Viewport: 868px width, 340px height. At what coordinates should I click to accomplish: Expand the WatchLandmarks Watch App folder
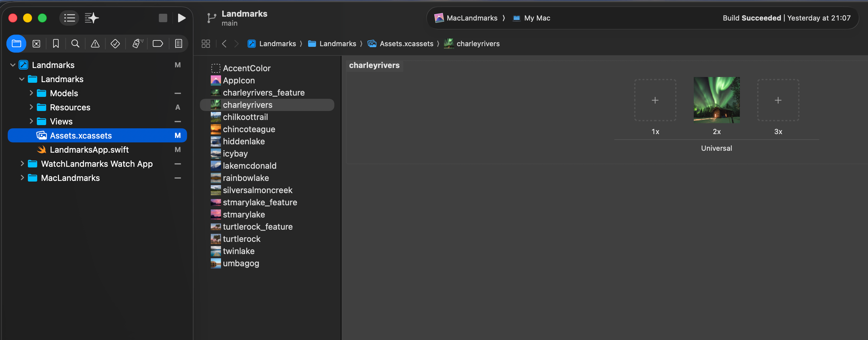[x=22, y=164]
